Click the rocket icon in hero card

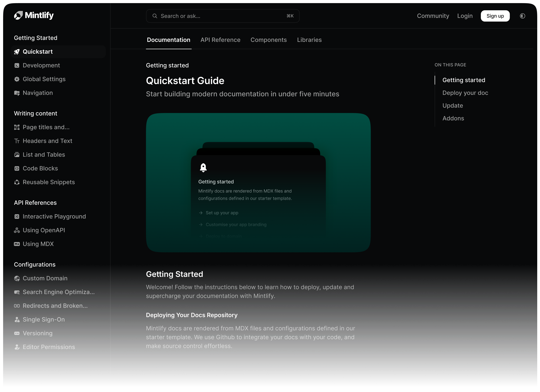click(203, 168)
